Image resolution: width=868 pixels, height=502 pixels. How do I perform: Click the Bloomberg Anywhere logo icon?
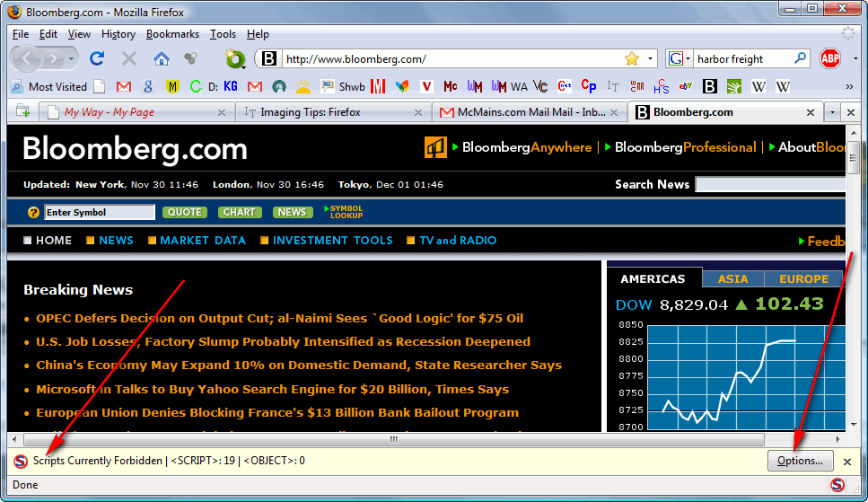pos(435,147)
